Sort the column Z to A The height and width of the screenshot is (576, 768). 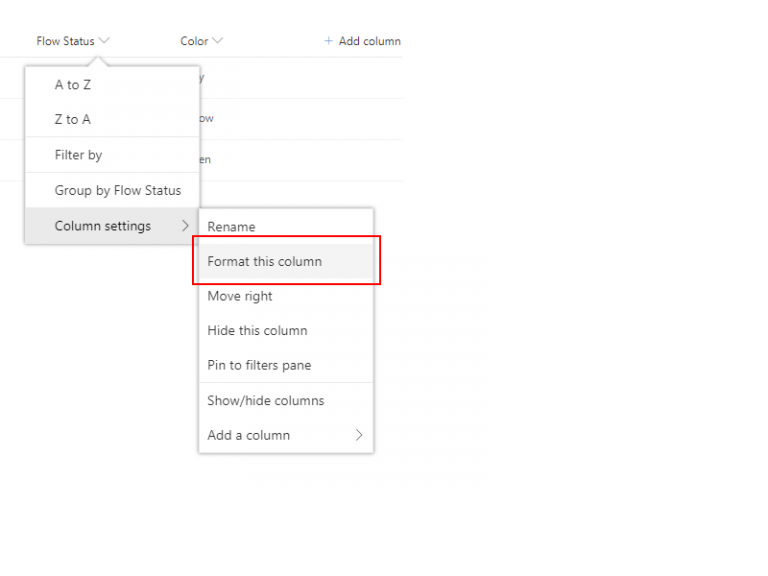click(73, 119)
